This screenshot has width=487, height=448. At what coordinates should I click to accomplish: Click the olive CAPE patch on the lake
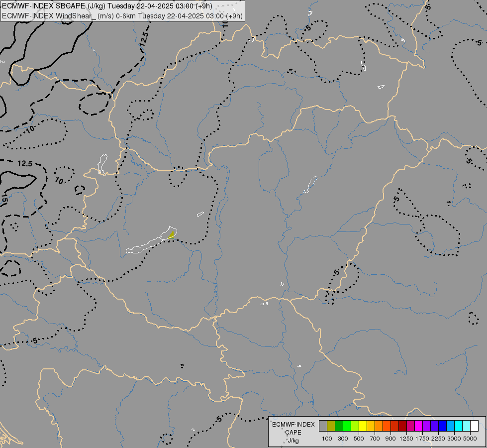172,235
